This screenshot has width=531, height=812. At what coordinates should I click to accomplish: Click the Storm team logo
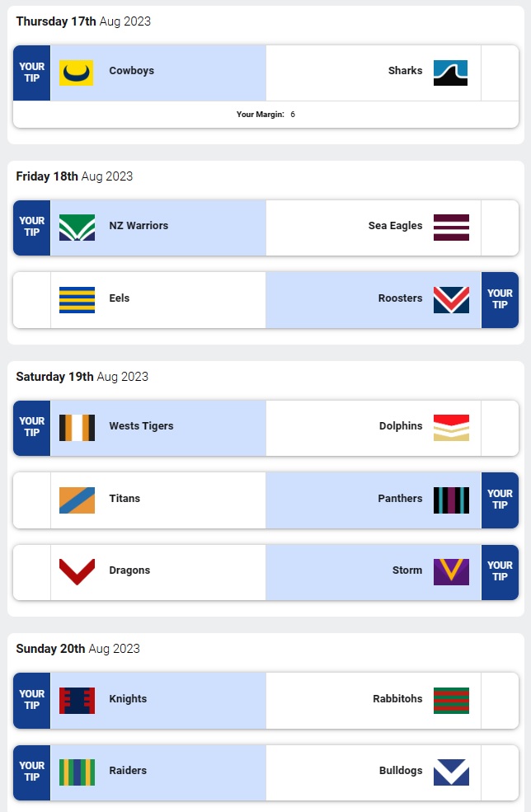[x=451, y=572]
